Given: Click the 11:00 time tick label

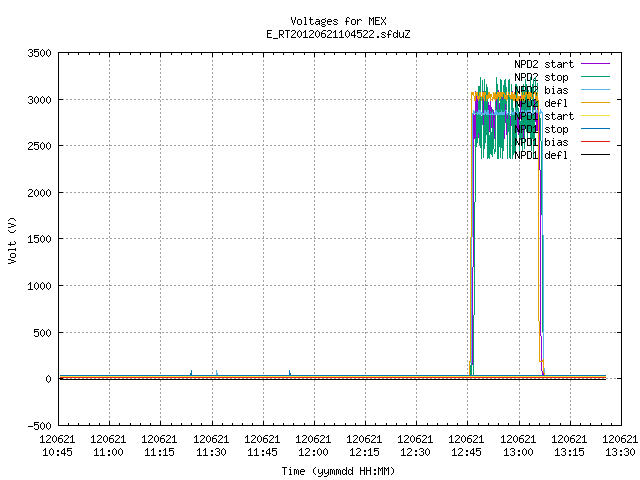Looking at the screenshot, I should pos(108,453).
